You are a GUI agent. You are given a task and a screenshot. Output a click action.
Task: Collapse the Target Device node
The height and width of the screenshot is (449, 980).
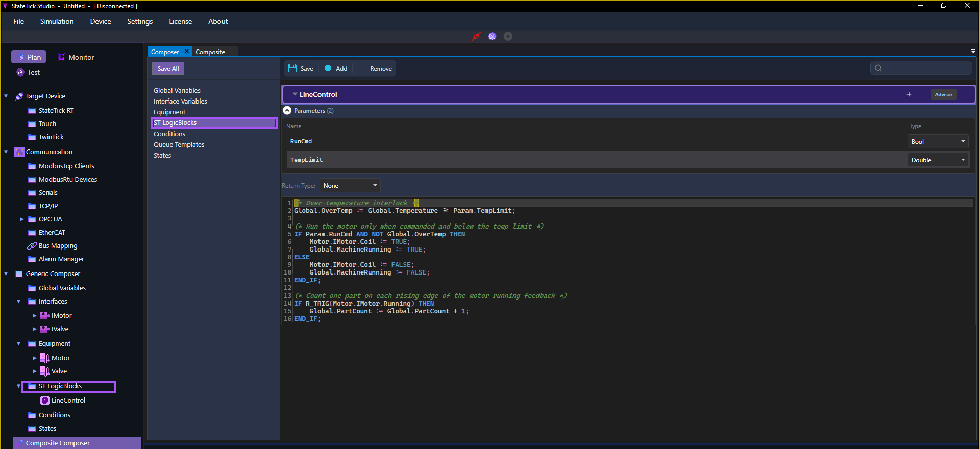6,96
